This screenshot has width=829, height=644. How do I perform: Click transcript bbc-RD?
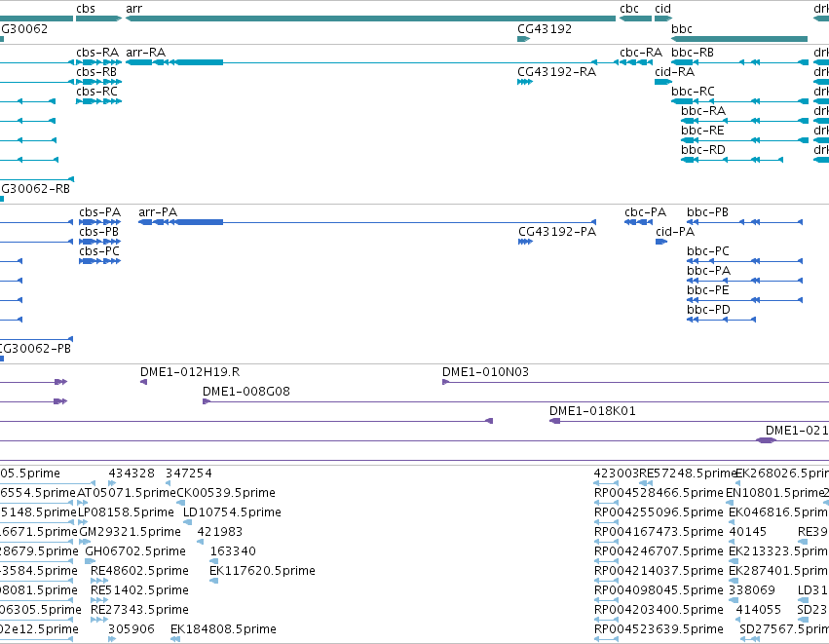[703, 150]
